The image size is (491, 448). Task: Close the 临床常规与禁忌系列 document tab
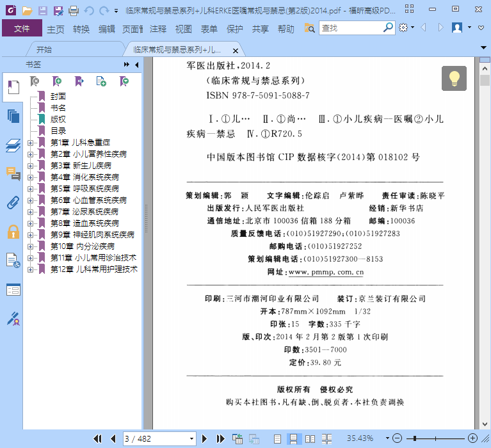click(236, 51)
